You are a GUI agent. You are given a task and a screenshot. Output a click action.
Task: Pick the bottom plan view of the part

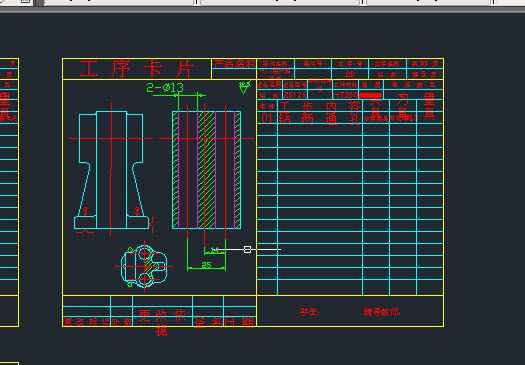click(144, 267)
